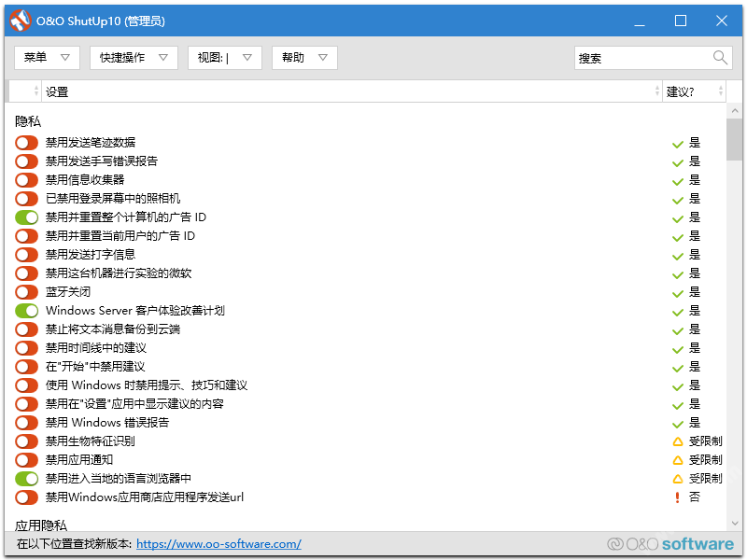Turn on 已禁用登录屏幕中的照相机 switch

pyautogui.click(x=26, y=199)
